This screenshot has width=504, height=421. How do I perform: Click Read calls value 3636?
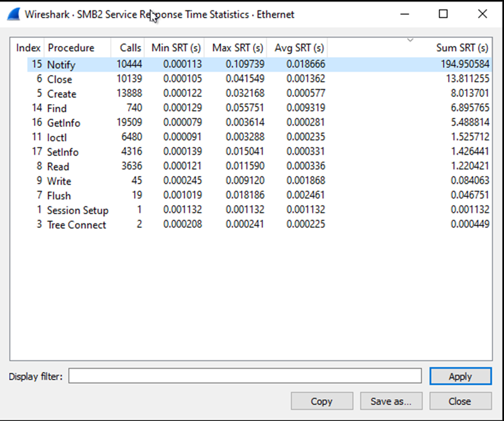click(x=132, y=166)
